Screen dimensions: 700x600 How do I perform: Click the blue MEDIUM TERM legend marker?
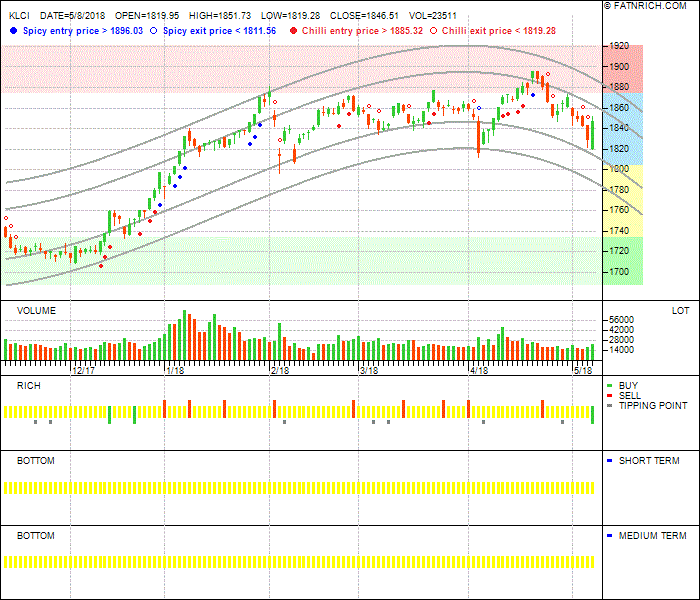(609, 536)
